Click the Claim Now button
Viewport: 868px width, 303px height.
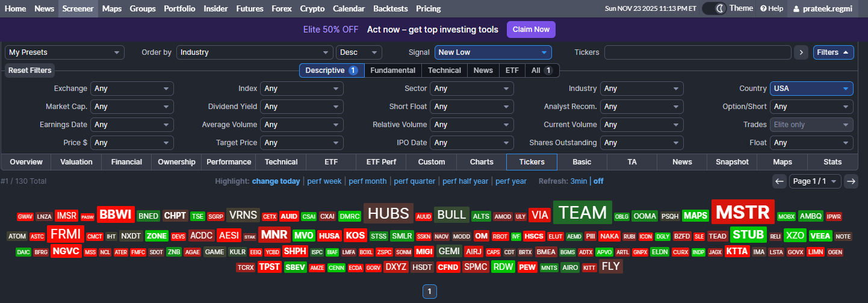[531, 30]
